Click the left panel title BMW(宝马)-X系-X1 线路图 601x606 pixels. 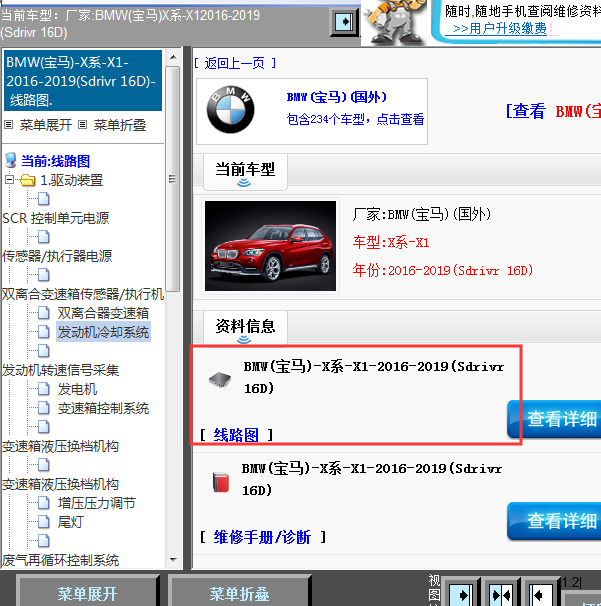pos(83,81)
